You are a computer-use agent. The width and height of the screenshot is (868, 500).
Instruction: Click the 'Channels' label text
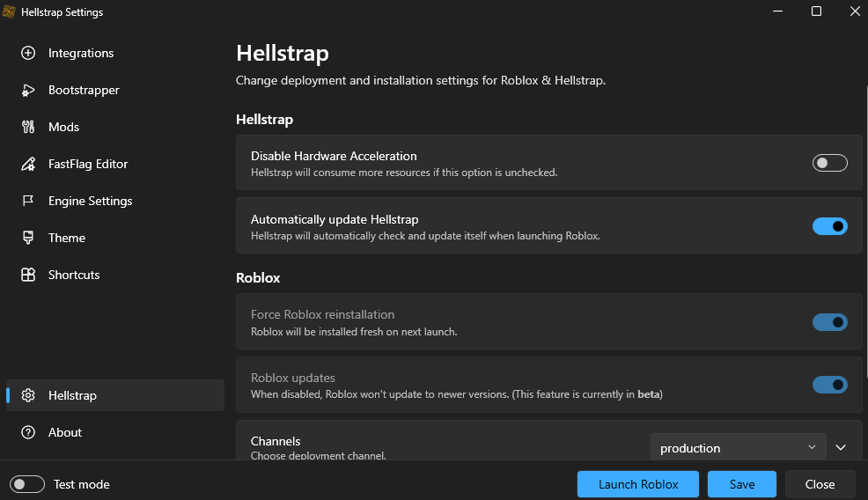tap(276, 441)
